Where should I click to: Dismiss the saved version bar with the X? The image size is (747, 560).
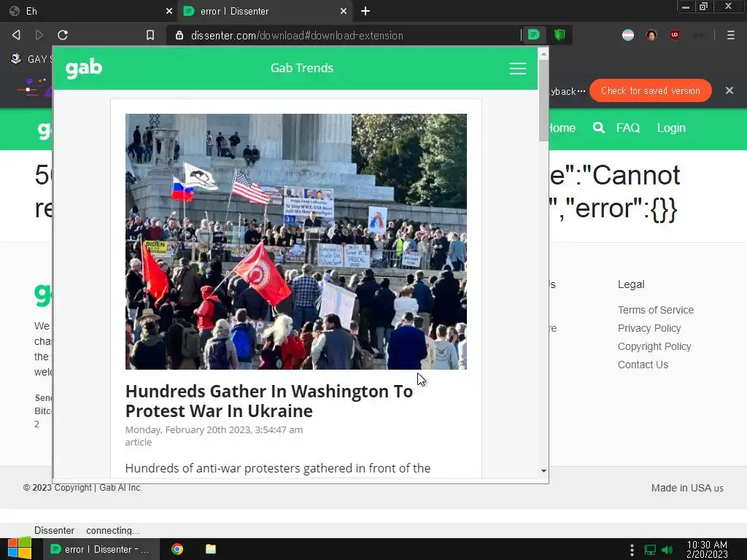[729, 90]
